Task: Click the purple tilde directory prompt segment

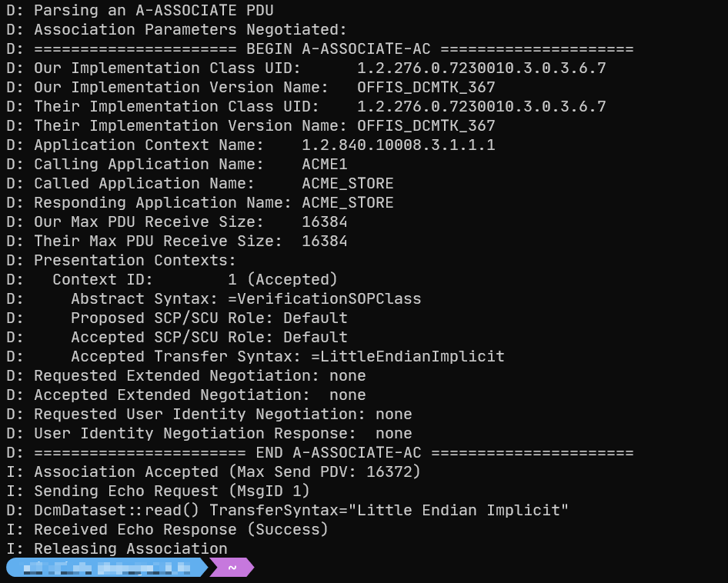Action: tap(232, 568)
